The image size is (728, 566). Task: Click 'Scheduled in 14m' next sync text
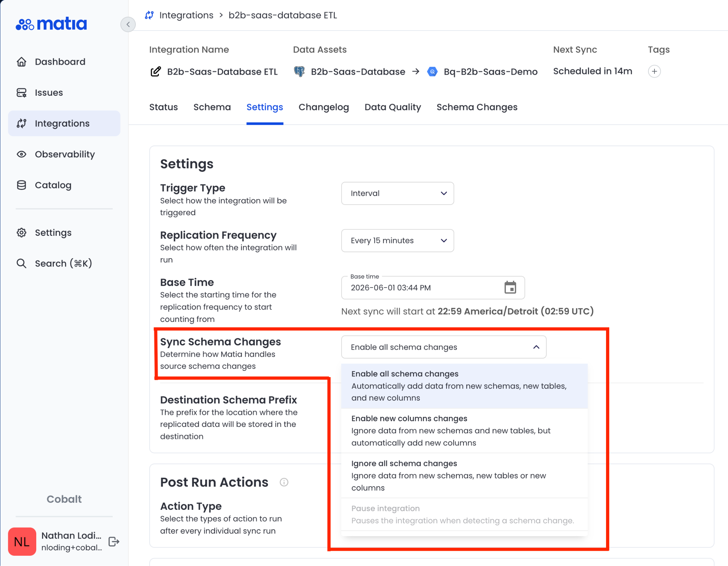point(593,71)
